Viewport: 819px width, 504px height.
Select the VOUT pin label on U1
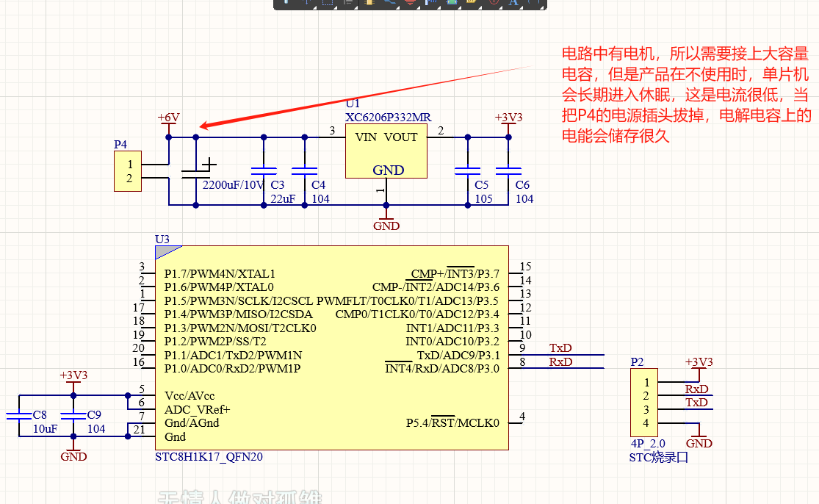(x=400, y=137)
